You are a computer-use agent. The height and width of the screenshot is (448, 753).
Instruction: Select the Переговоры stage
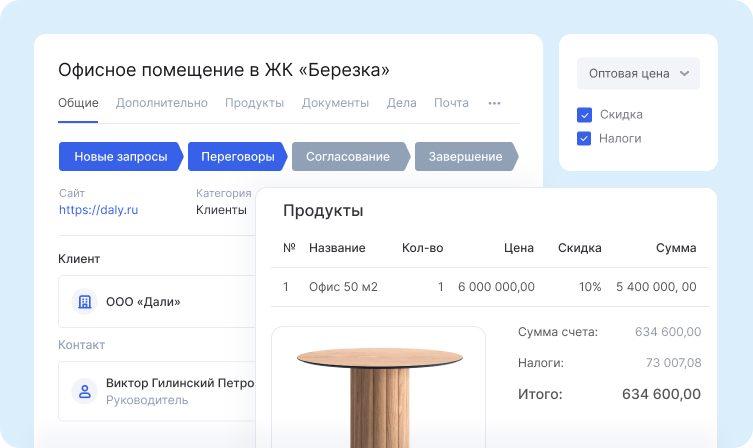[x=237, y=157]
